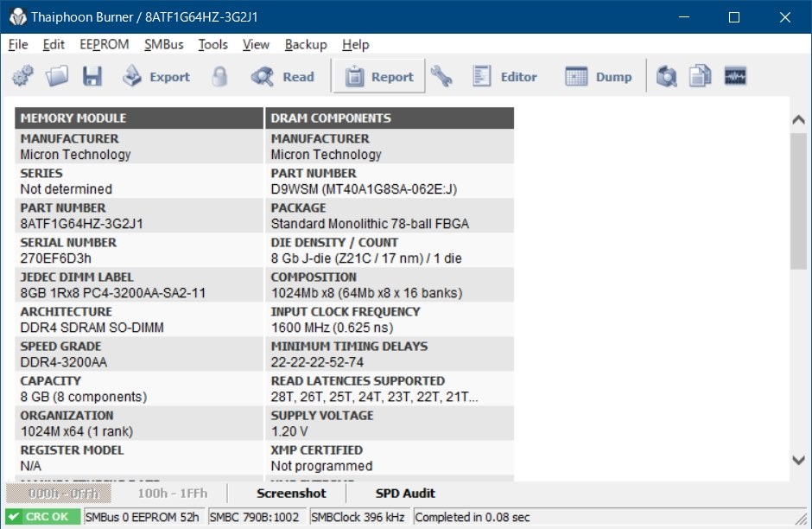This screenshot has width=812, height=529.
Task: Click the scrollbar down arrow
Action: pos(798,460)
